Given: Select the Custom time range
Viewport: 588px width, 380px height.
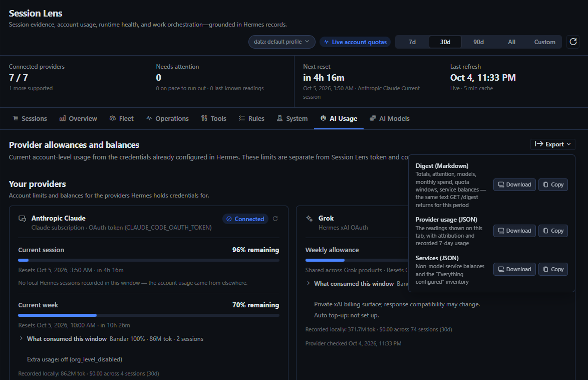Looking at the screenshot, I should [x=544, y=42].
